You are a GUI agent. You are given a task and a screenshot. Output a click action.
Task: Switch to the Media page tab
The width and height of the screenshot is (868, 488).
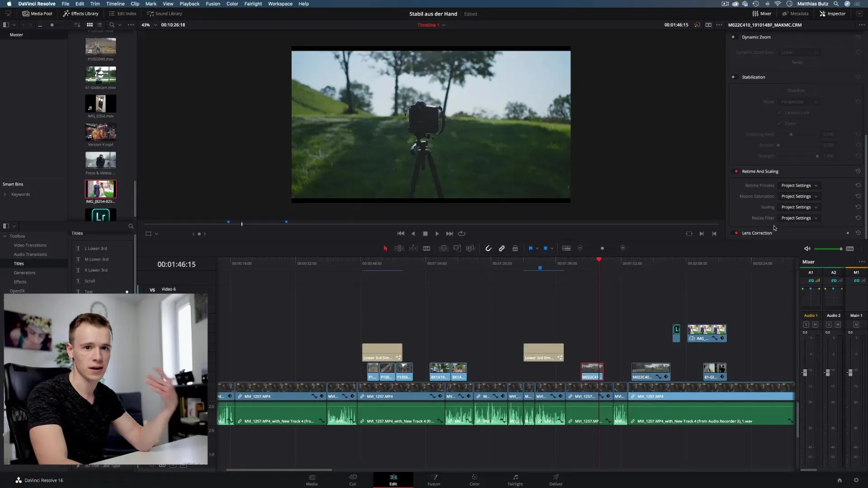coord(312,480)
